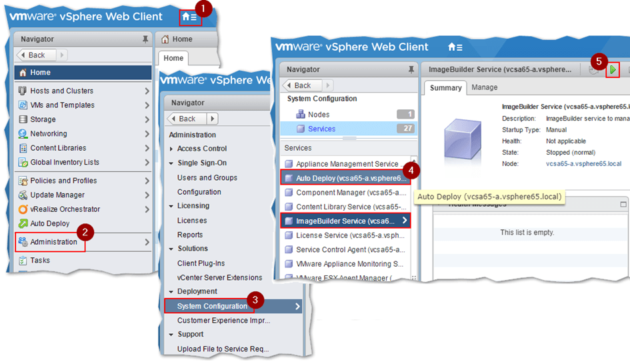Image resolution: width=630 pixels, height=364 pixels.
Task: Open vcsa65-a.vsphere65.local node link
Action: [x=583, y=163]
